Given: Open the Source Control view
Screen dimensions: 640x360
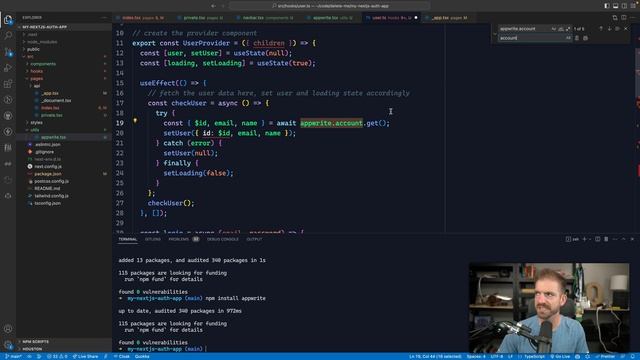Looking at the screenshot, I should pos(8,52).
